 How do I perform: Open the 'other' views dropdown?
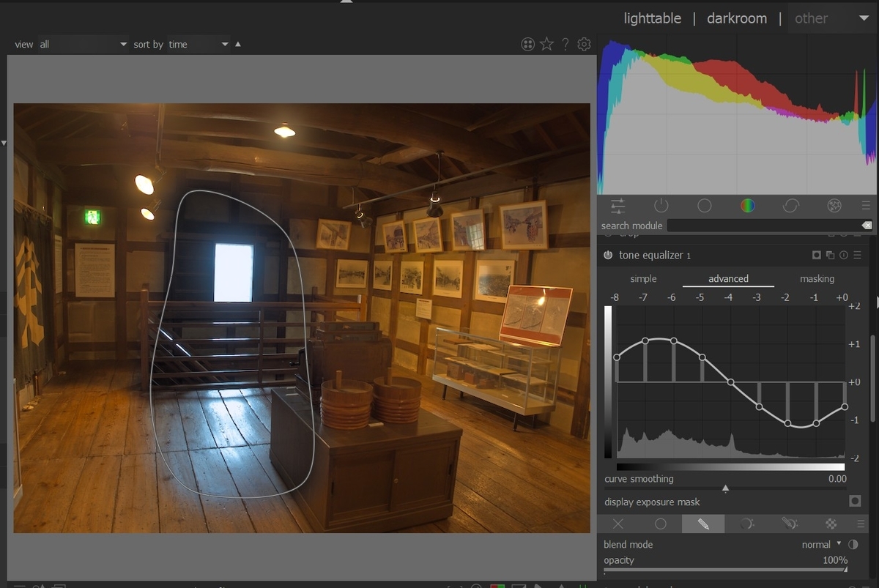831,18
